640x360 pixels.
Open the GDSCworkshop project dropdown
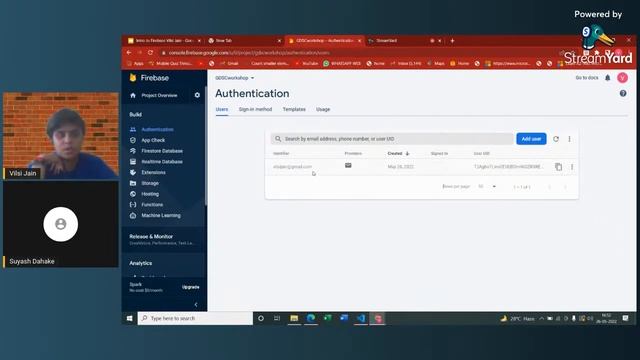tap(235, 78)
